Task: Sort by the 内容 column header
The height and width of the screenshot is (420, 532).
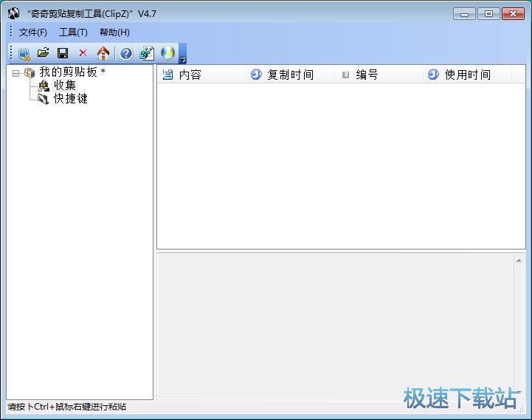Action: (x=202, y=75)
